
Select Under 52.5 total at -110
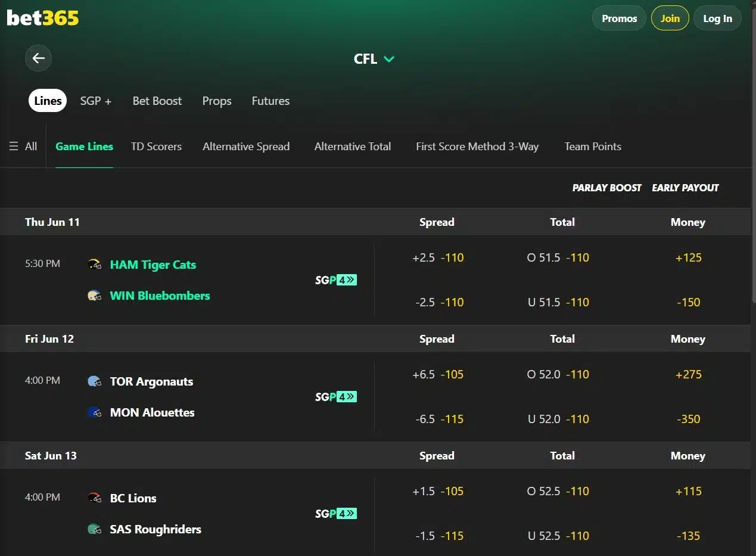(558, 536)
